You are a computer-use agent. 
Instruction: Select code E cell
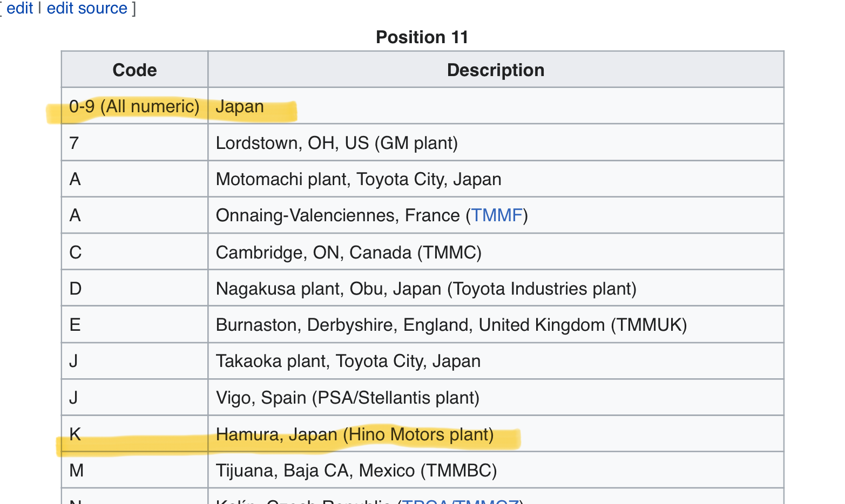coord(134,324)
